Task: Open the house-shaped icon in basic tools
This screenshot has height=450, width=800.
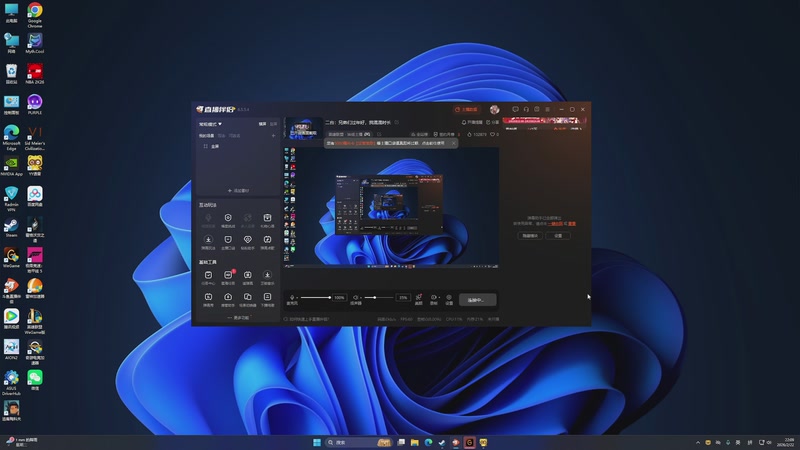Action: point(228,299)
